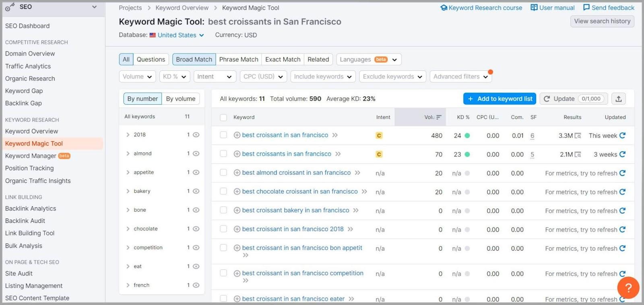644x305 pixels.
Task: Open SERP results icon for 3.3M results
Action: click(x=578, y=136)
